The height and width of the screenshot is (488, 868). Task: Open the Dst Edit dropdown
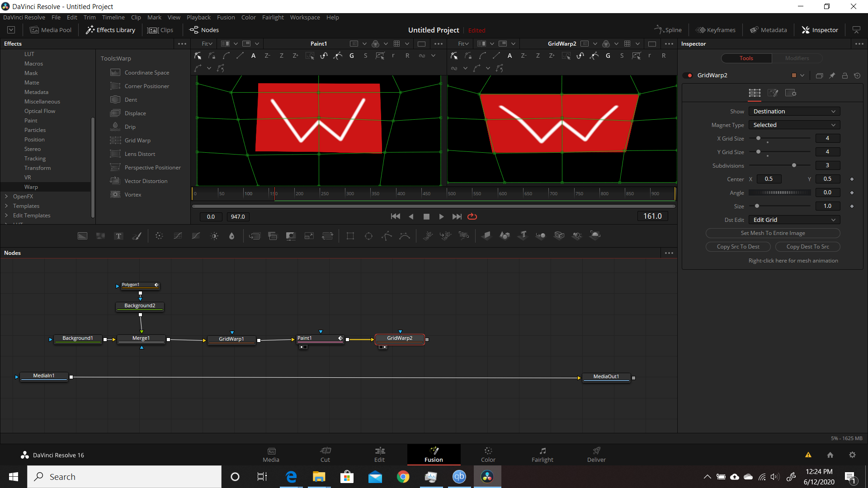(794, 220)
